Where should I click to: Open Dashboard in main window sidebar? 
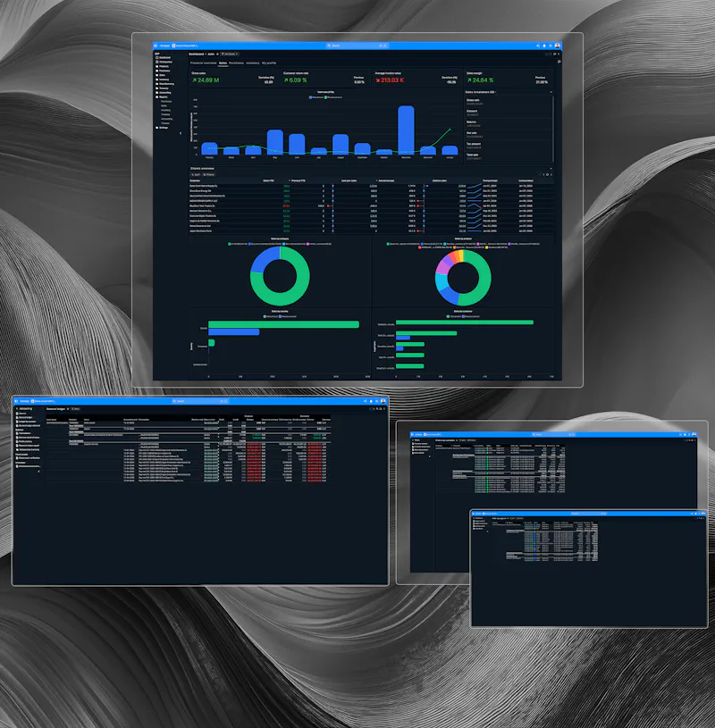point(163,57)
